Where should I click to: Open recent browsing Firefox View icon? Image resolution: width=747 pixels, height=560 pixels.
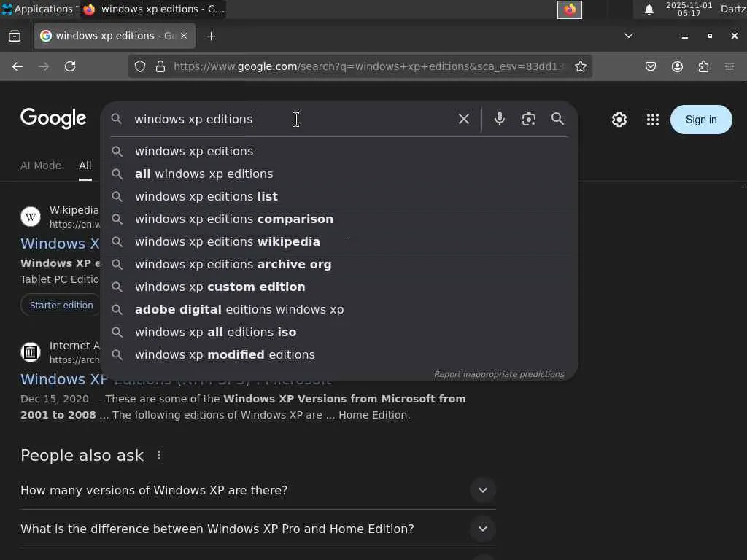click(x=15, y=36)
